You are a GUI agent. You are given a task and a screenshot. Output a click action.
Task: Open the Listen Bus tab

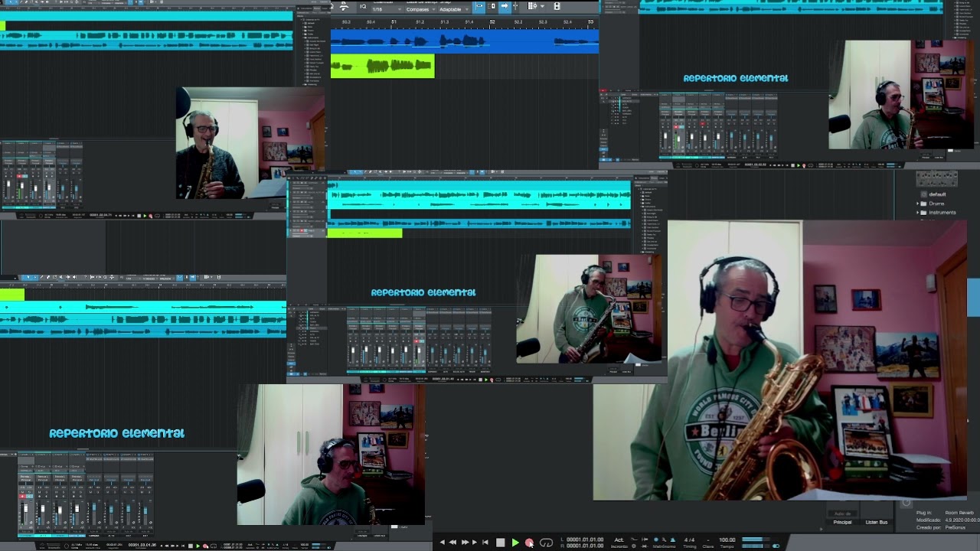click(877, 522)
